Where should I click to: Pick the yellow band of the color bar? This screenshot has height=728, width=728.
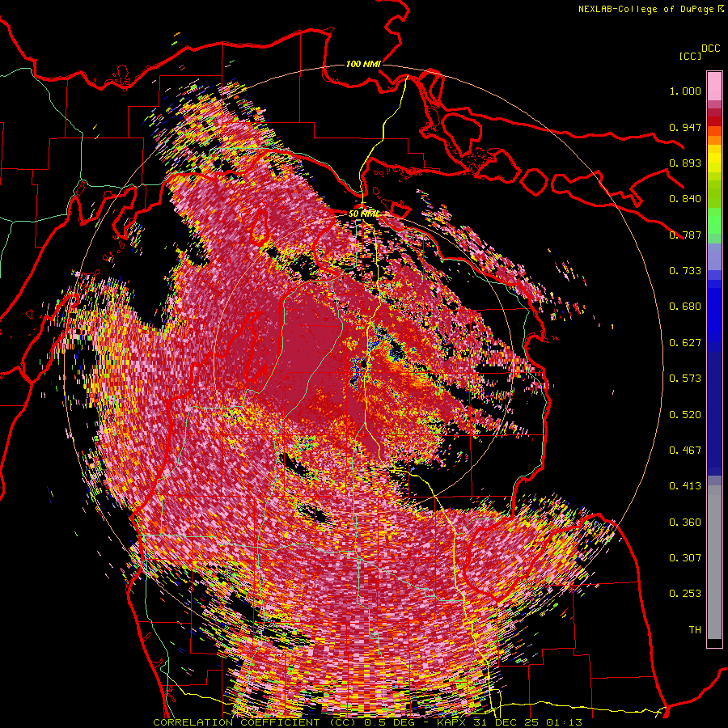(x=714, y=159)
